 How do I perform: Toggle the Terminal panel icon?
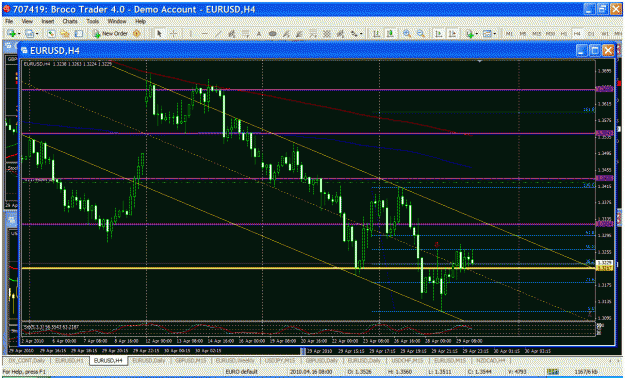point(79,34)
